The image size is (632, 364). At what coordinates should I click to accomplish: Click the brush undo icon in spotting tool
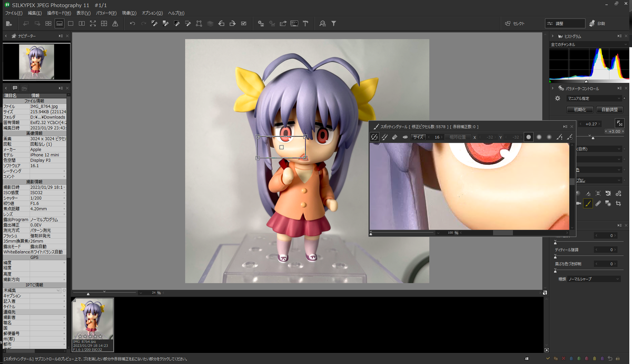570,137
